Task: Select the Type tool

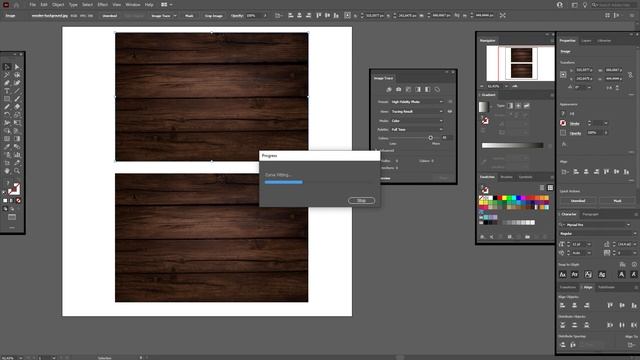Action: pos(7,91)
